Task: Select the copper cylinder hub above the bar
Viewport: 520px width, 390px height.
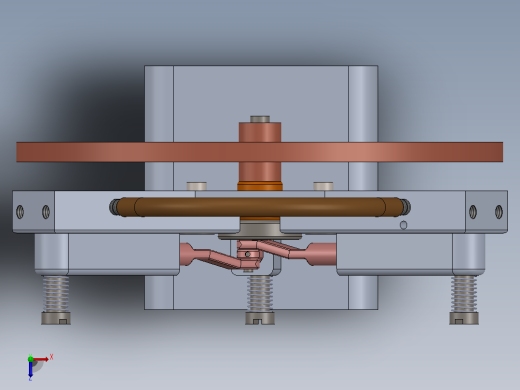Action: pyautogui.click(x=260, y=132)
